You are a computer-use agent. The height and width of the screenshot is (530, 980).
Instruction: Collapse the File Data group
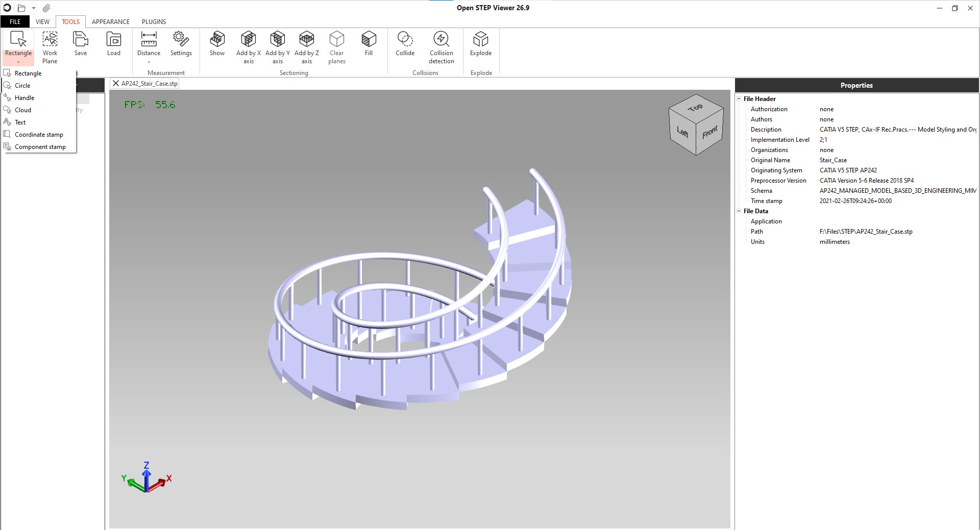739,211
